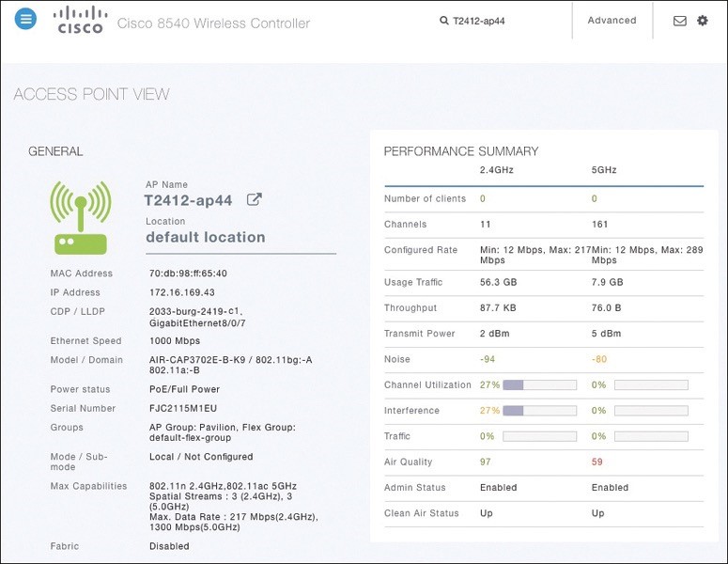Click PoE/Full Power status value
This screenshot has width=728, height=564.
184,389
